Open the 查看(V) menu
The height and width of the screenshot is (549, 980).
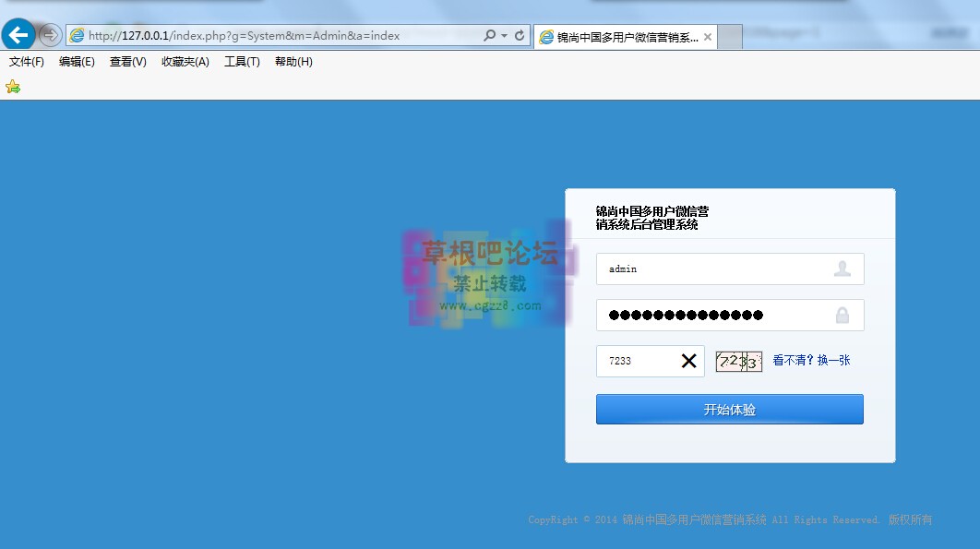[127, 61]
